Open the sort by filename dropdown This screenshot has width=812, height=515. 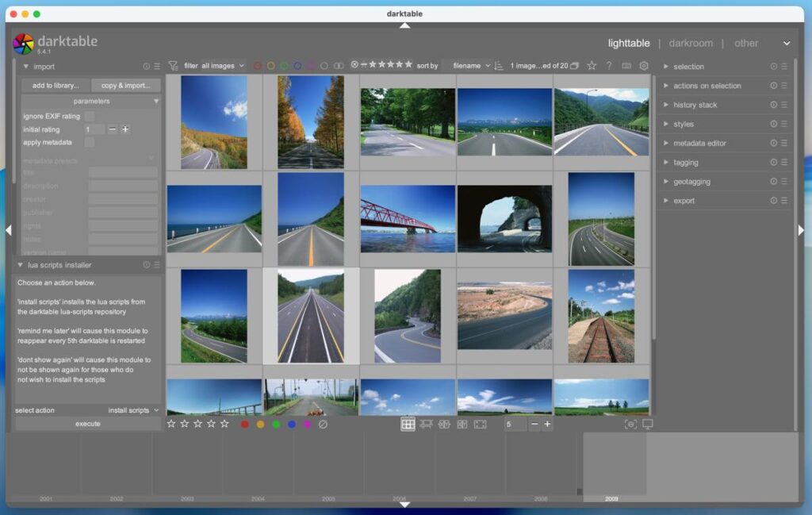coord(471,66)
